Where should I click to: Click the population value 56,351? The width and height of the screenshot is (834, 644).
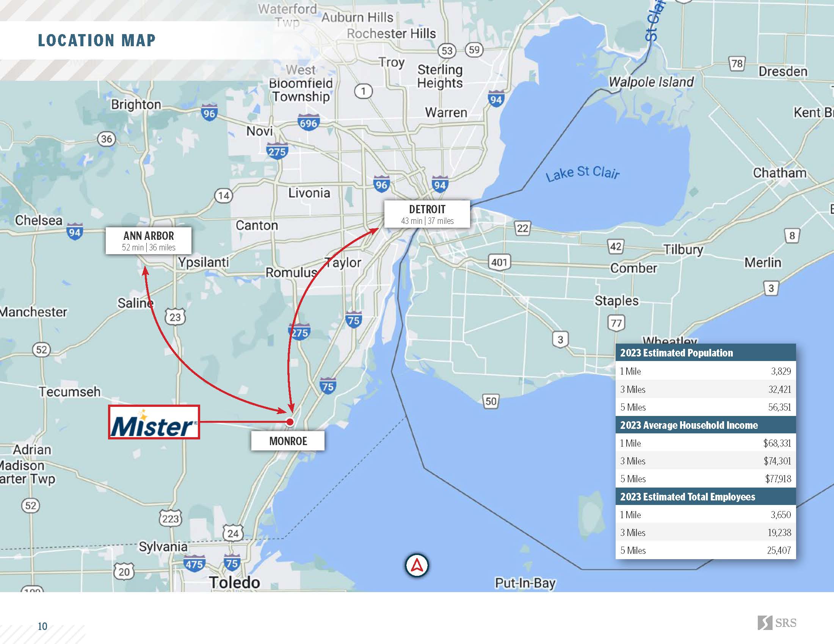click(x=780, y=407)
